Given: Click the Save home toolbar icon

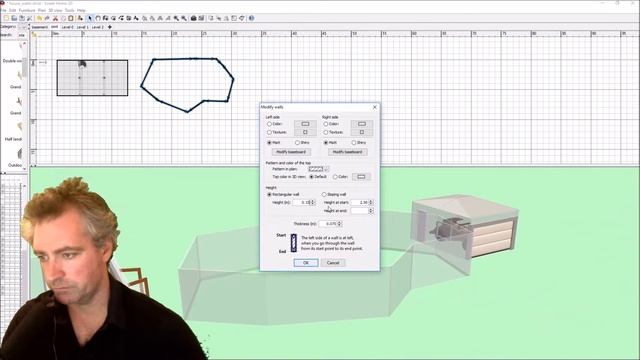Looking at the screenshot, I should point(22,18).
